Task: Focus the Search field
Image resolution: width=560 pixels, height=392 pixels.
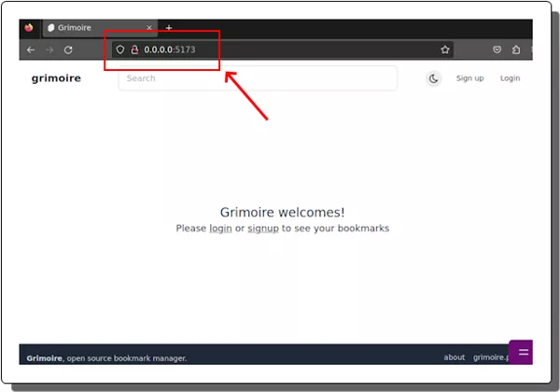Action: coord(258,78)
